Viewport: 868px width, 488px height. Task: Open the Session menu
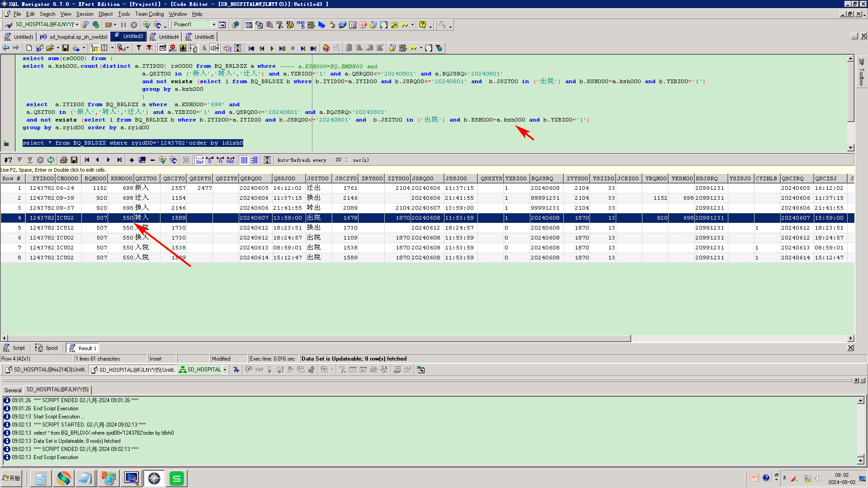click(x=85, y=14)
